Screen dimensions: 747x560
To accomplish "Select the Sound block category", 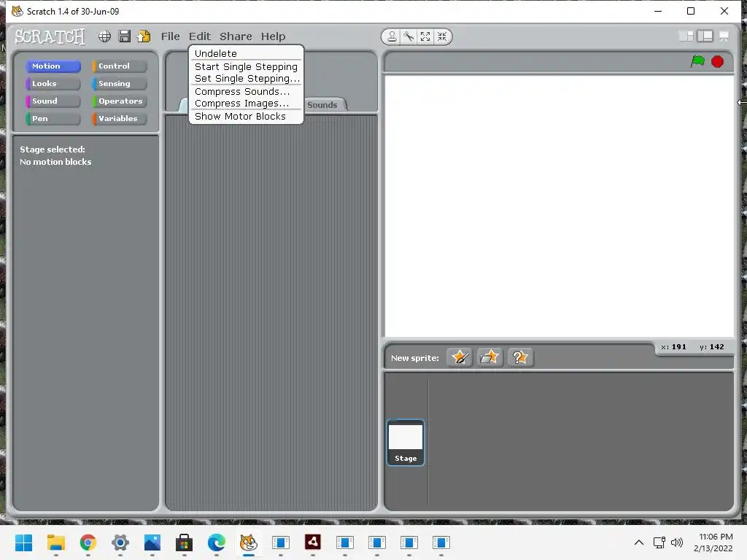I will [53, 101].
